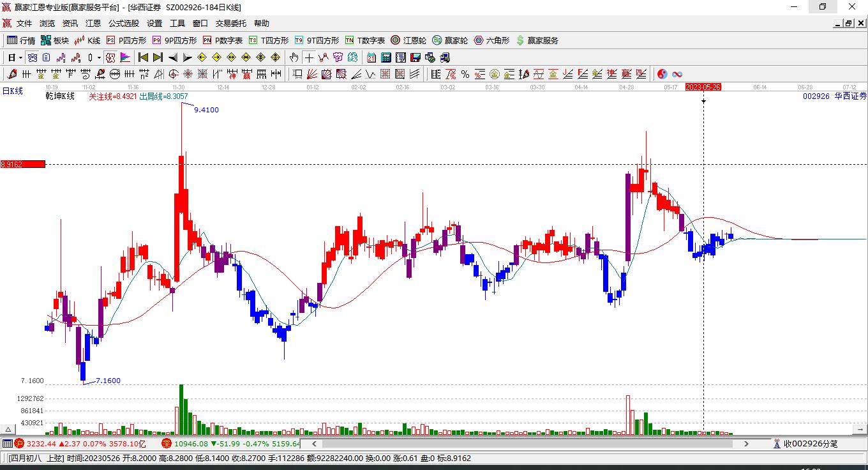The height and width of the screenshot is (470, 868).
Task: Click the 乾坤K线 indicator label
Action: pyautogui.click(x=60, y=96)
